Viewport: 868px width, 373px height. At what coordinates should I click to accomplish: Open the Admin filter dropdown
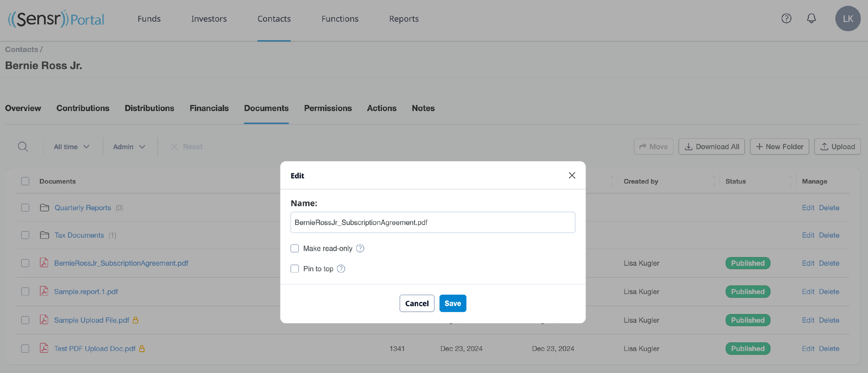[129, 147]
